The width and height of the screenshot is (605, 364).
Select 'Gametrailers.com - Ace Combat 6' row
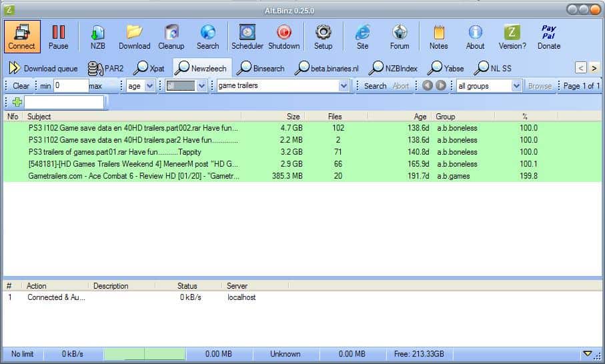point(302,175)
